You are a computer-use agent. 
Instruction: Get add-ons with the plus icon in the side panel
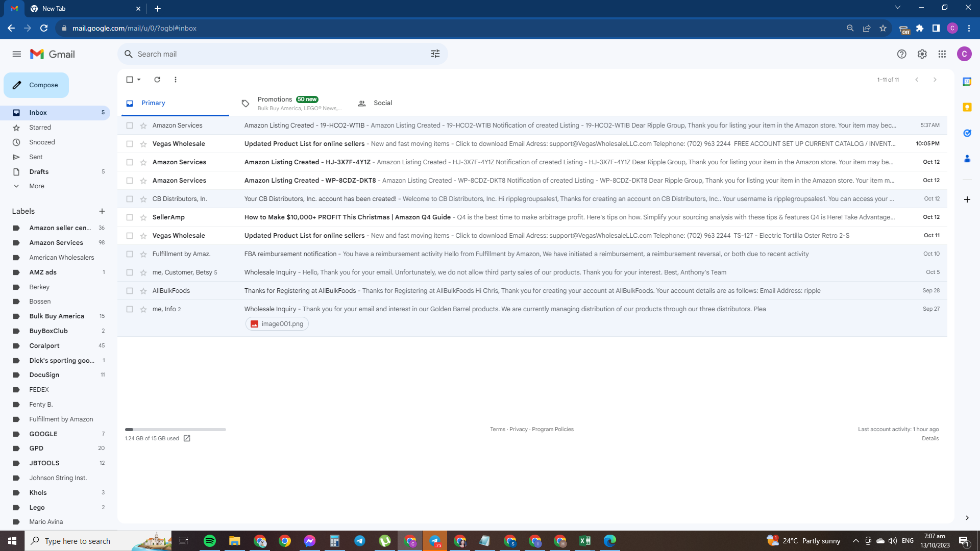(x=967, y=199)
